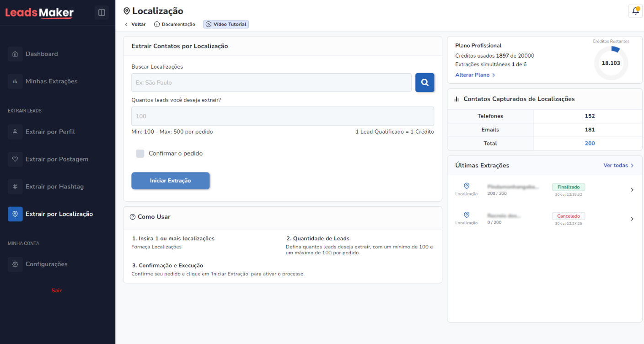Expand details of the Cancelado extraction
644x344 pixels.
pyautogui.click(x=632, y=218)
